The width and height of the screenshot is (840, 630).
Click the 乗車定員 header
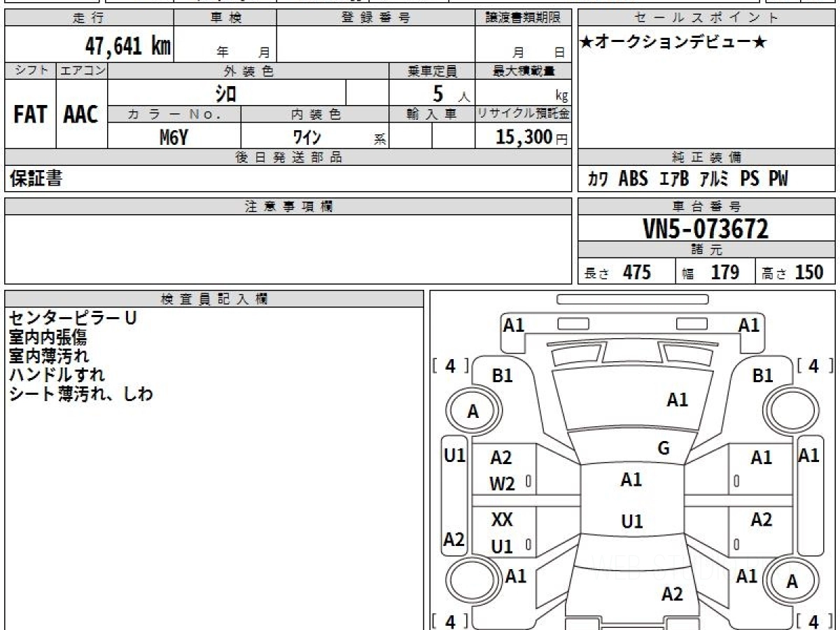click(x=432, y=71)
